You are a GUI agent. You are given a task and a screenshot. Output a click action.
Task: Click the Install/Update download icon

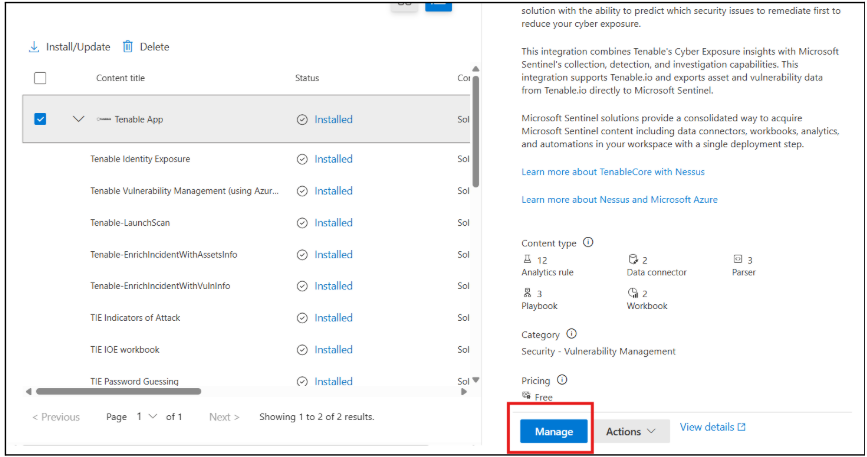34,47
